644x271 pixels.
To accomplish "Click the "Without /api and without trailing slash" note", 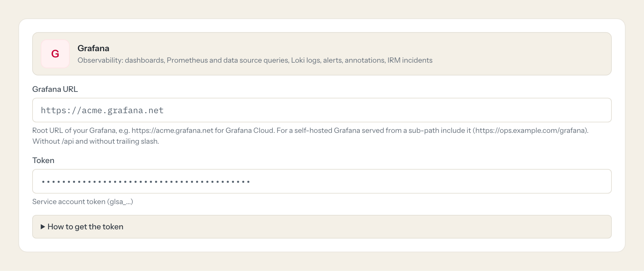I will [x=96, y=141].
